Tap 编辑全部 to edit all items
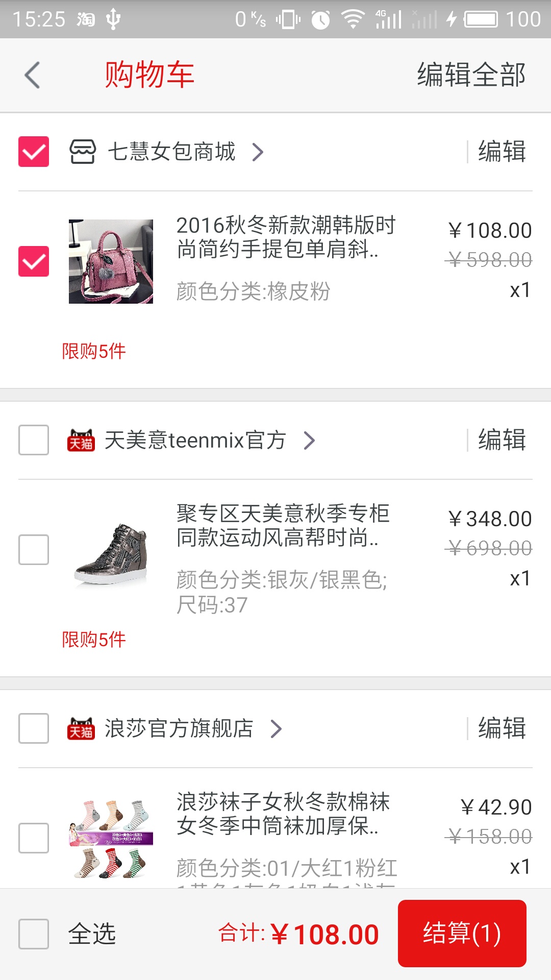This screenshot has width=551, height=980. pos(471,75)
